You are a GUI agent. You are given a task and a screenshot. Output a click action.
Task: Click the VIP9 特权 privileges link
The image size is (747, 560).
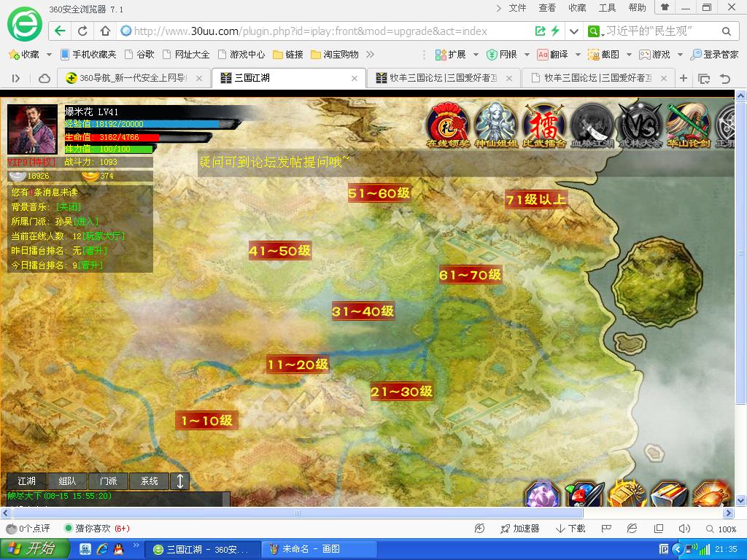(x=31, y=162)
